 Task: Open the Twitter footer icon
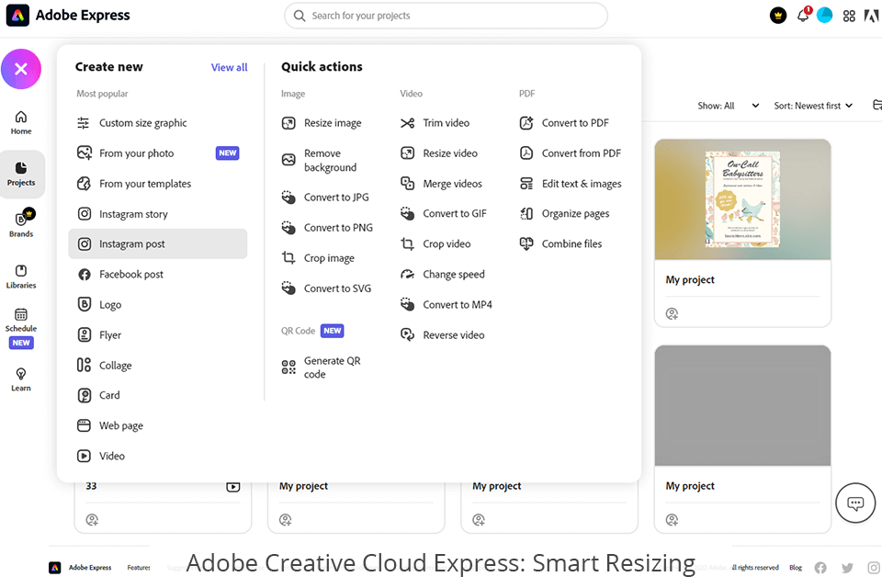(847, 568)
